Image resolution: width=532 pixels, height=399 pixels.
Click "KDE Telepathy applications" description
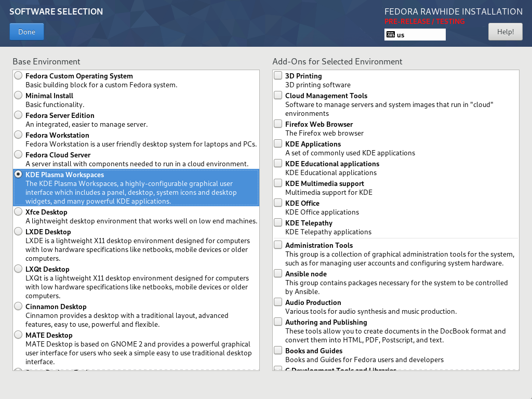[x=328, y=232]
